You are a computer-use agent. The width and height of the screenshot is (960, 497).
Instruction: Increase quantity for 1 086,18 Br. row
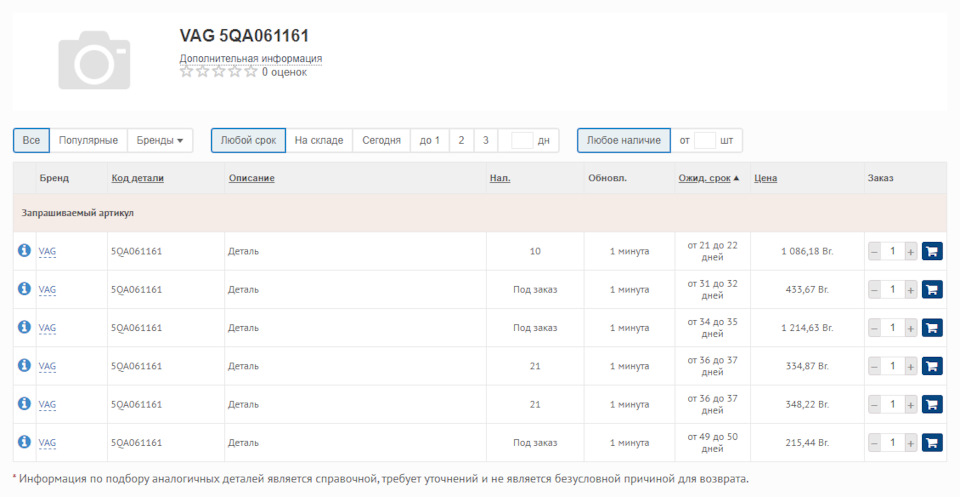pyautogui.click(x=910, y=252)
